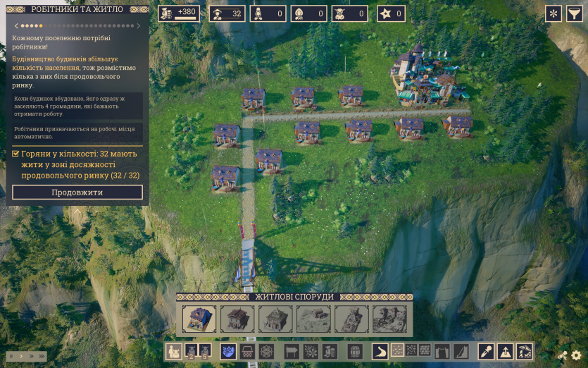Select the second residential building thumbnail
The image size is (588, 368).
click(237, 319)
